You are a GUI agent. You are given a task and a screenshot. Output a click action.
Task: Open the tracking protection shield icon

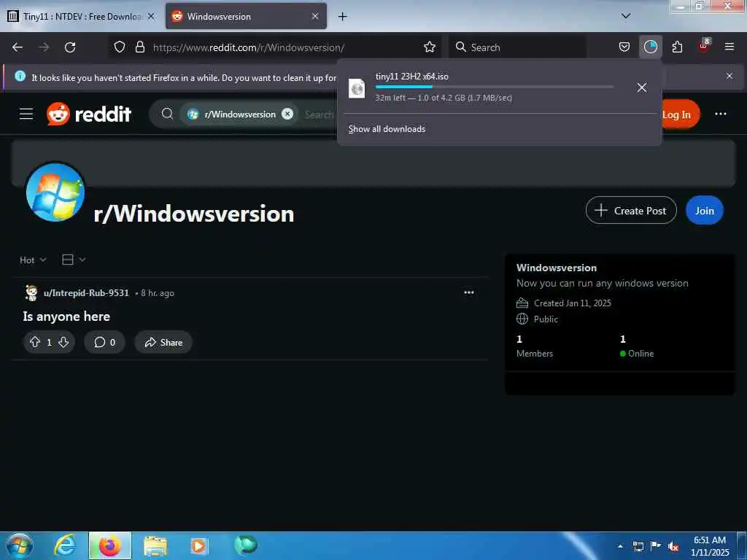[120, 47]
